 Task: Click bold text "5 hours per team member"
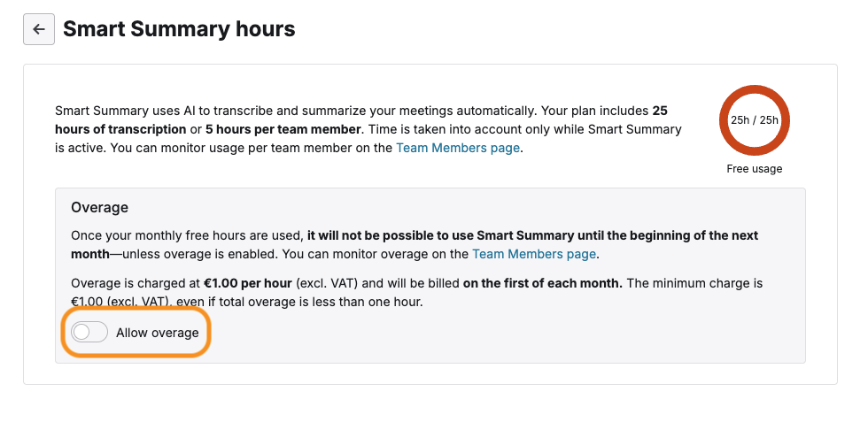tap(283, 129)
